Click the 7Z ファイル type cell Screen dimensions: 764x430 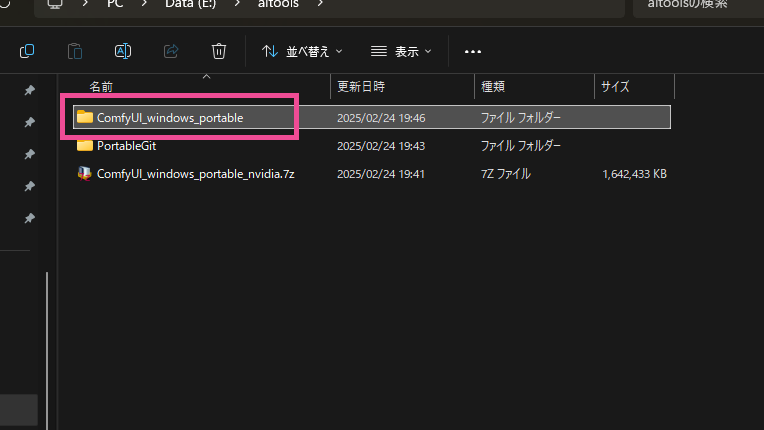pos(506,174)
